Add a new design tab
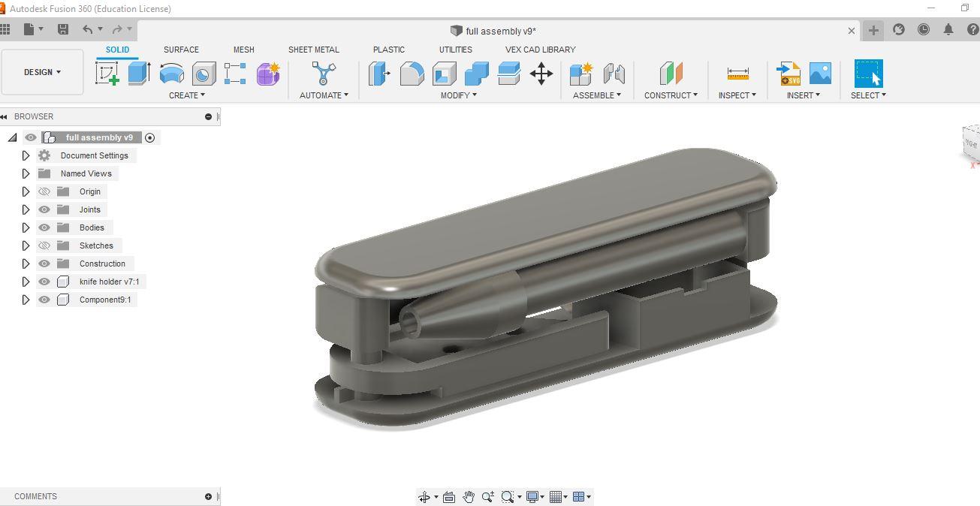The image size is (980, 506). click(873, 30)
